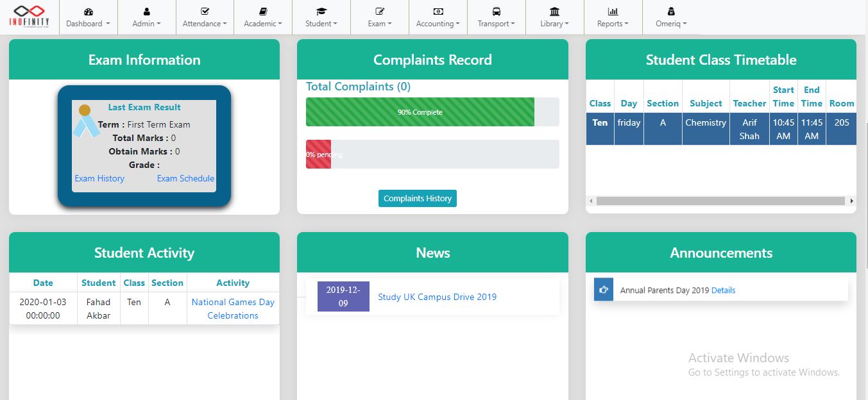The width and height of the screenshot is (868, 400).
Task: Expand the Omeriq user dropdown
Action: tap(671, 24)
